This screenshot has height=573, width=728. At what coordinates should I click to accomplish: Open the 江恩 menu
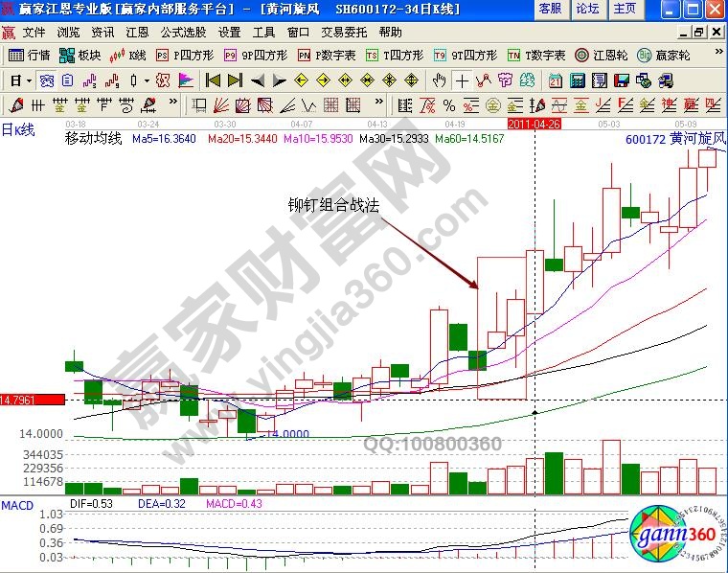(137, 32)
